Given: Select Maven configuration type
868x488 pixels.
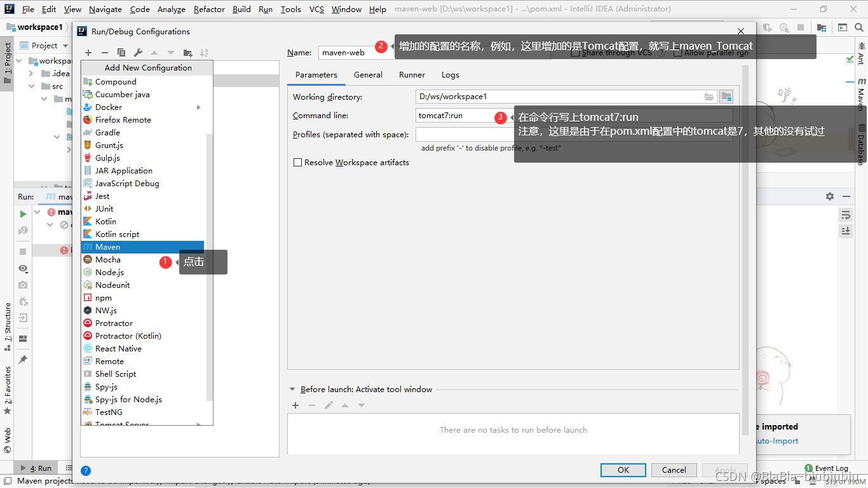Looking at the screenshot, I should click(x=142, y=247).
